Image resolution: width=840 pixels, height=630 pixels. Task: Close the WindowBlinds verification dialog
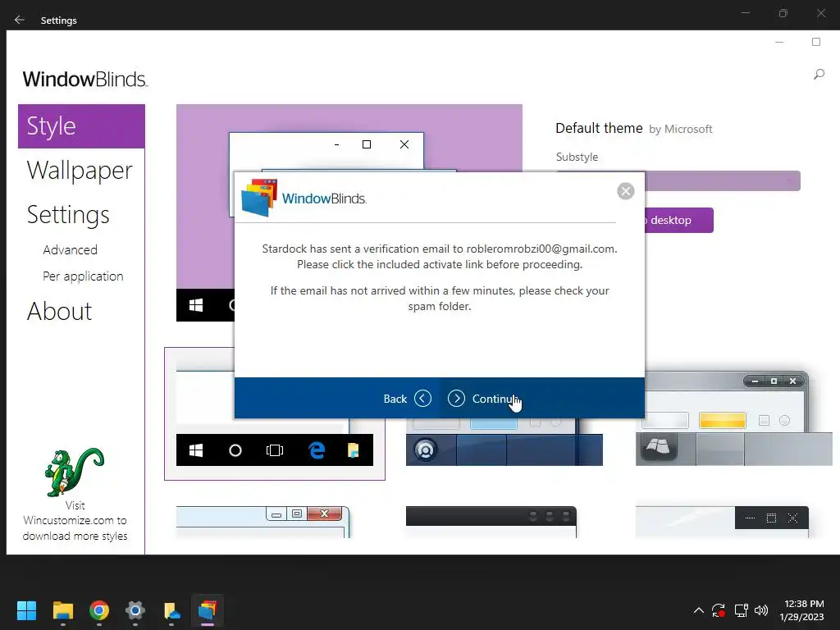pos(625,191)
